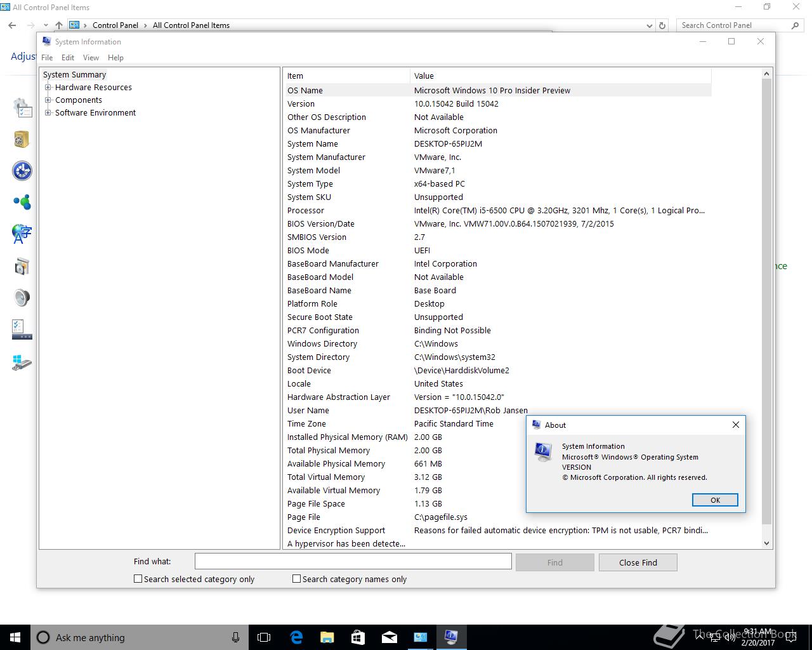The image size is (812, 650).
Task: Click the Item column header
Action: click(346, 76)
